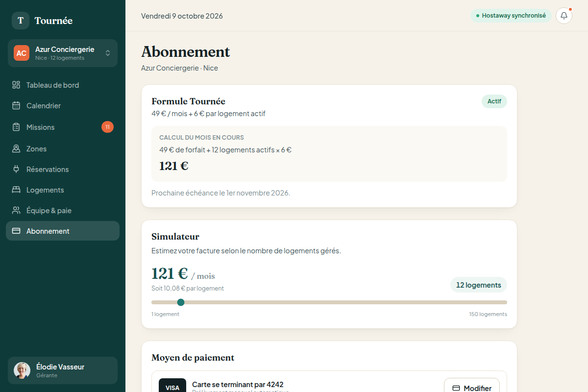Open Élodie Vasseur user card
Image resolution: width=588 pixels, height=392 pixels.
pos(63,370)
